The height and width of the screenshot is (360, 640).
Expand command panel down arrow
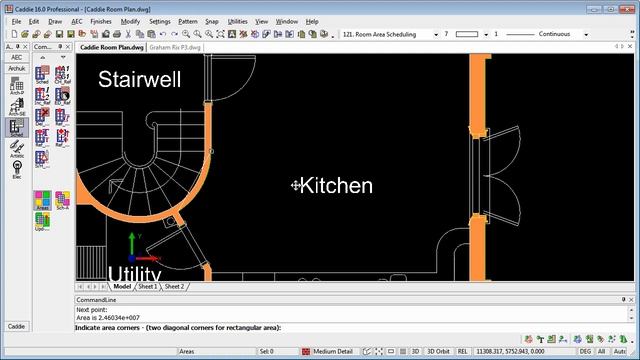pyautogui.click(x=63, y=57)
